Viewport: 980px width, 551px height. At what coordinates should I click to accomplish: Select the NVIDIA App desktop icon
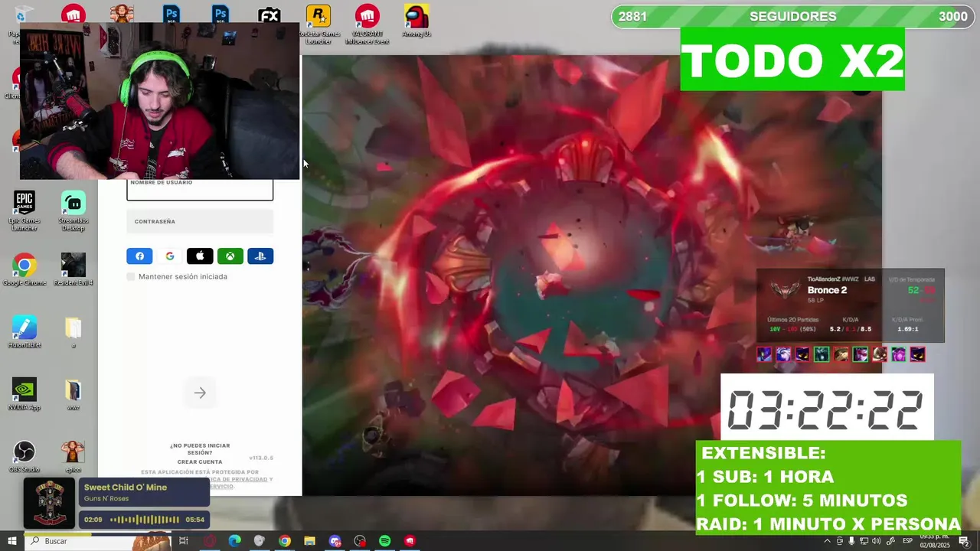click(24, 395)
